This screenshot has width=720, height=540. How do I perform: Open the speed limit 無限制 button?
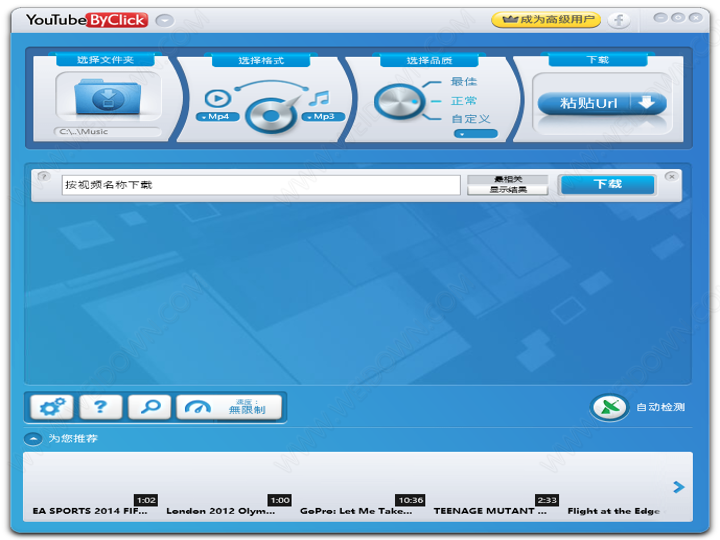(x=229, y=407)
